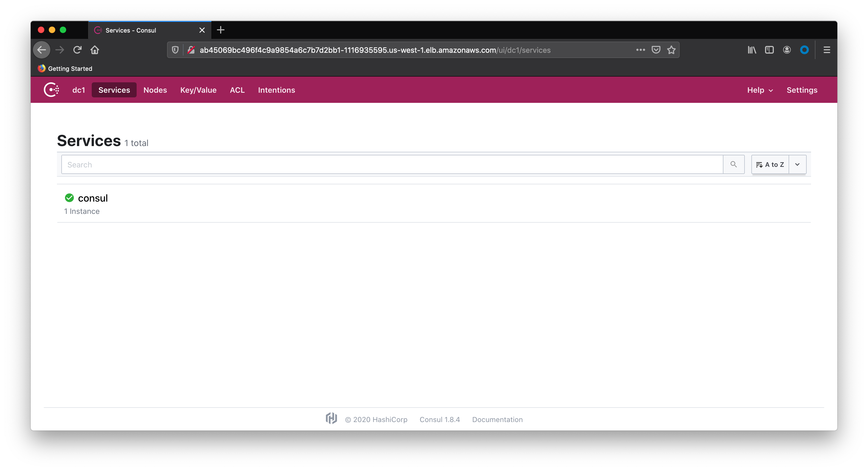Click the Consul logo icon
This screenshot has height=471, width=868.
pyautogui.click(x=51, y=90)
